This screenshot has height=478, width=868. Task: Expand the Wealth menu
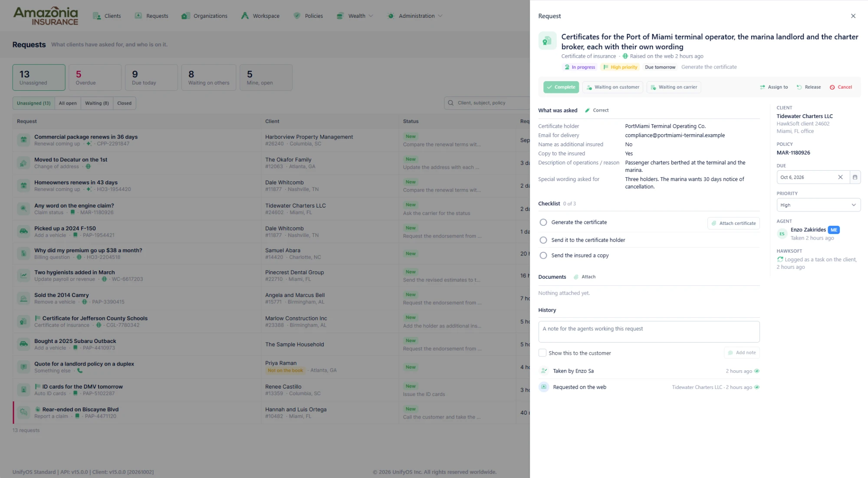pyautogui.click(x=355, y=16)
